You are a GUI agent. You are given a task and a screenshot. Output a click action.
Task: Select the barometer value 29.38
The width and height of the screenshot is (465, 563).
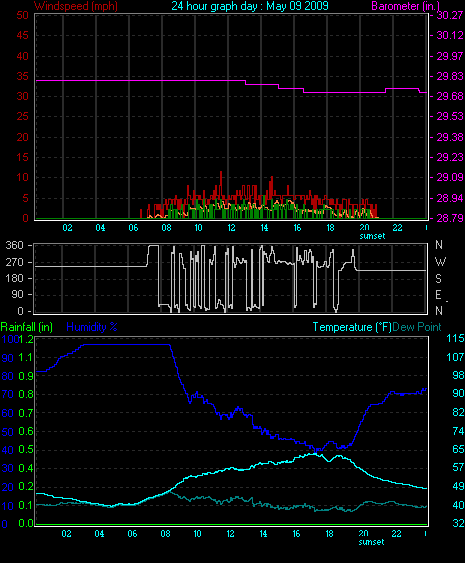(x=450, y=137)
